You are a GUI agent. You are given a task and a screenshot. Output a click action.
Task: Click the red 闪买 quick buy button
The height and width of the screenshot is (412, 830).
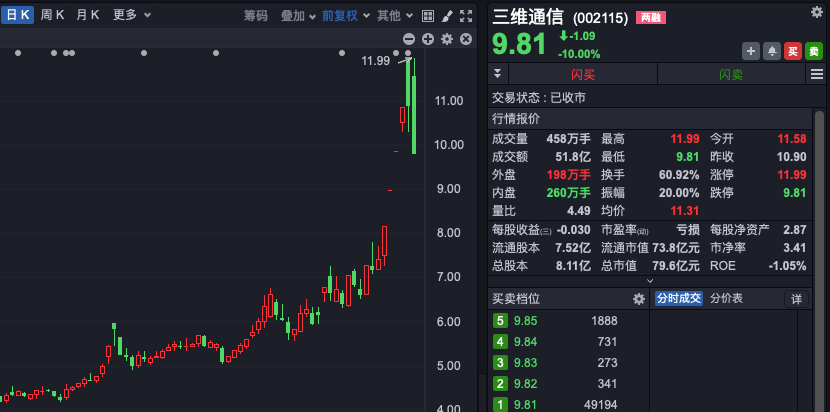pyautogui.click(x=583, y=75)
